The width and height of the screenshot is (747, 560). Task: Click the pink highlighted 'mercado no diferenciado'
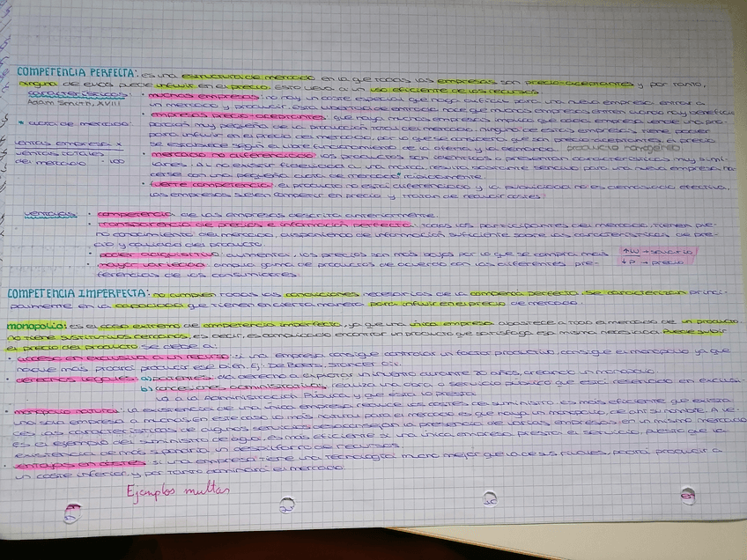point(233,155)
